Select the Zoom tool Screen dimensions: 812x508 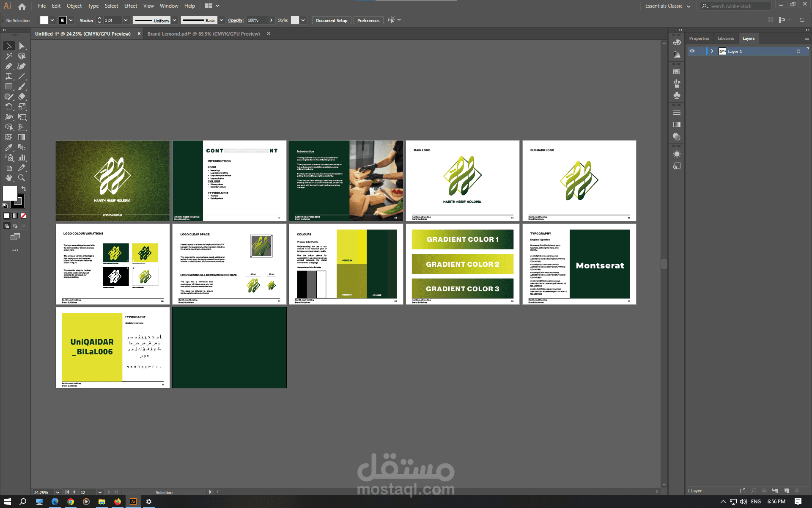22,178
